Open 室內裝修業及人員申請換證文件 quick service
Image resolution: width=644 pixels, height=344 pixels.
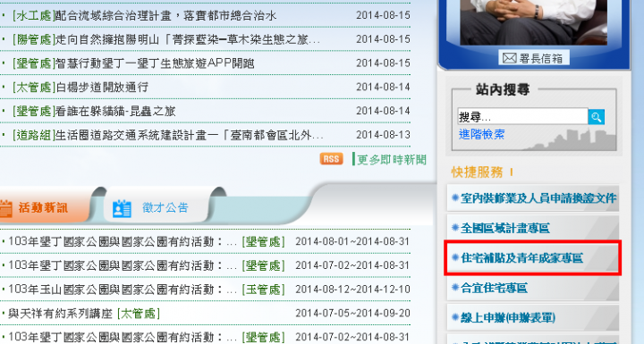click(533, 198)
